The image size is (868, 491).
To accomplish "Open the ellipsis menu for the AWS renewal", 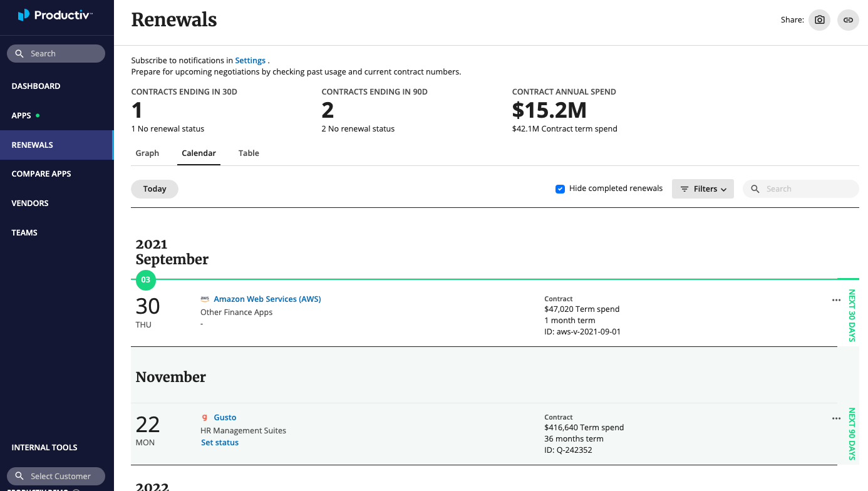I will [x=836, y=300].
